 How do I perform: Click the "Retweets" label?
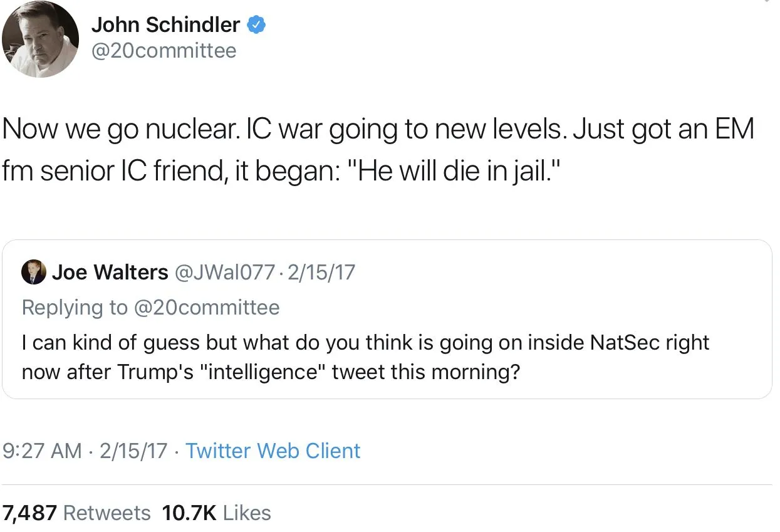[x=107, y=513]
